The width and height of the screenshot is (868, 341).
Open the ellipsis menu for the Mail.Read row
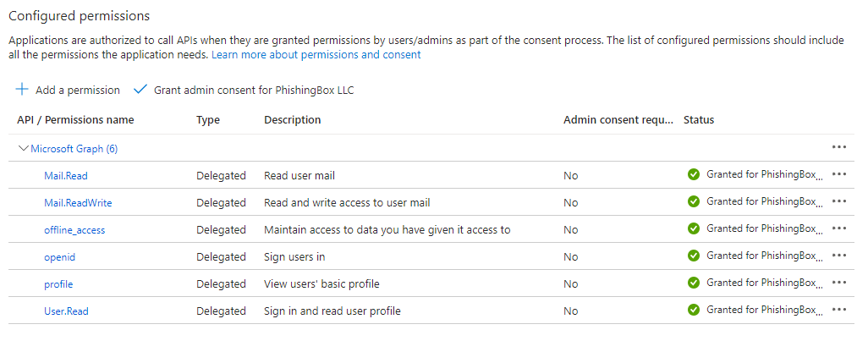pos(839,174)
